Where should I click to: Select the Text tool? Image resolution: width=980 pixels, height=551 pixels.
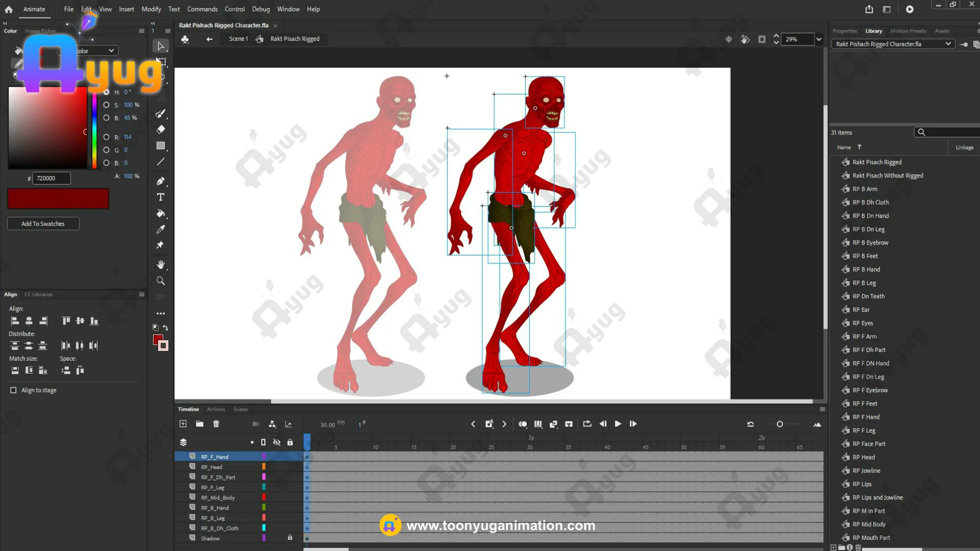tap(160, 197)
